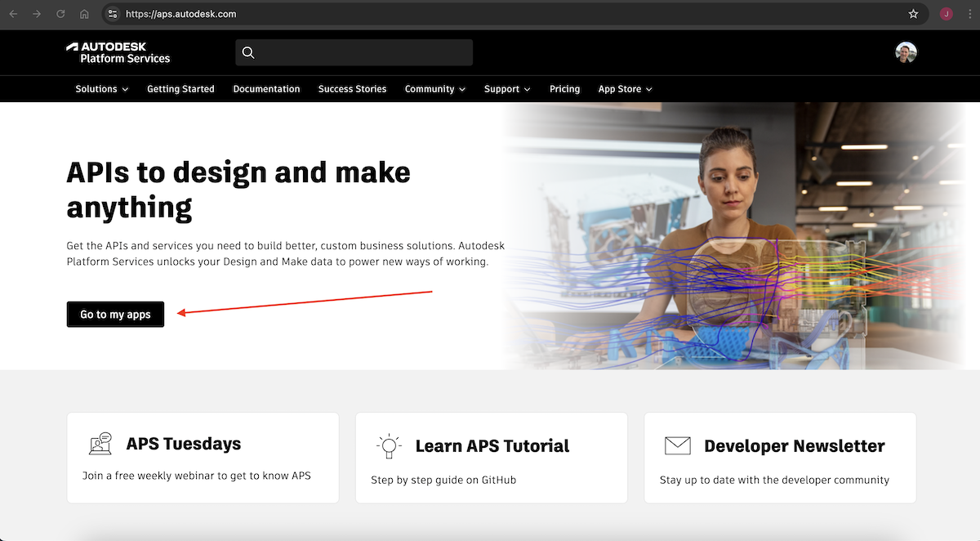
Task: Click the magnifier search icon
Action: point(248,53)
